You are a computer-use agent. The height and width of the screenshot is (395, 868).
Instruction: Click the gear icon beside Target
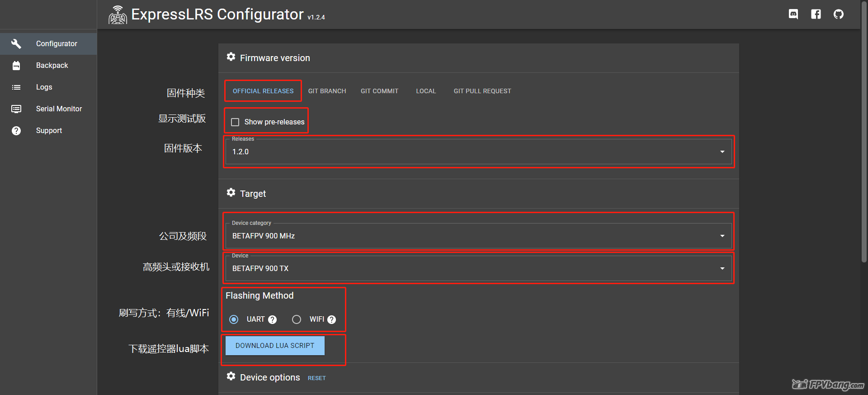tap(231, 193)
